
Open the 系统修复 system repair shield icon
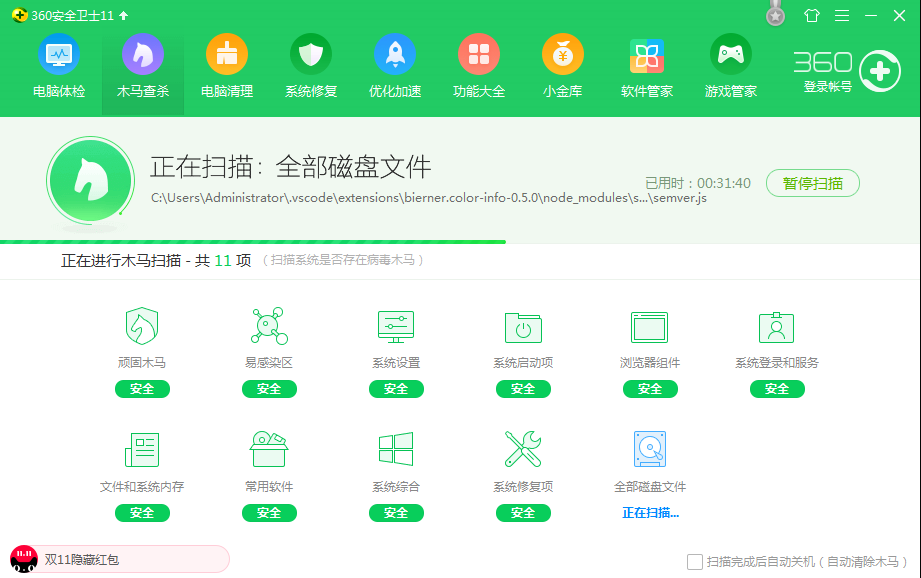click(311, 55)
